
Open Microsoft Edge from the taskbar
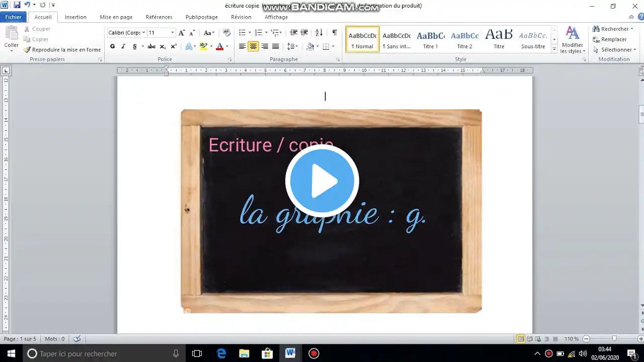[x=221, y=353]
